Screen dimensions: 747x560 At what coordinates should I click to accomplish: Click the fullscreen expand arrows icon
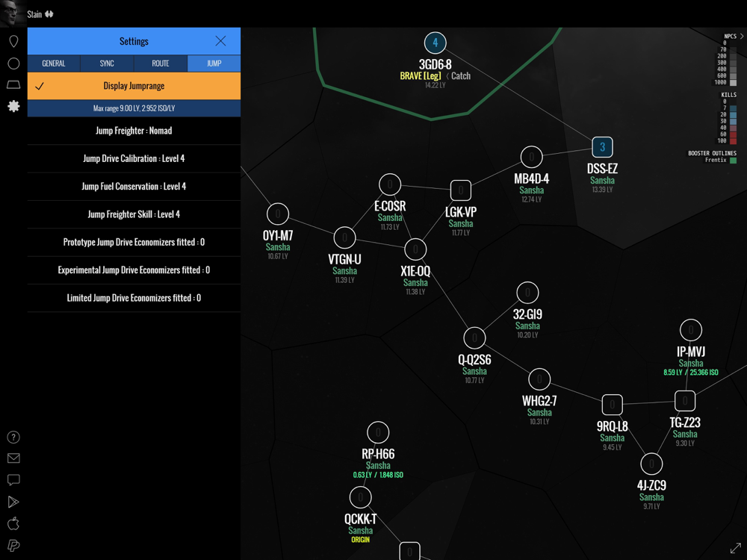(735, 548)
